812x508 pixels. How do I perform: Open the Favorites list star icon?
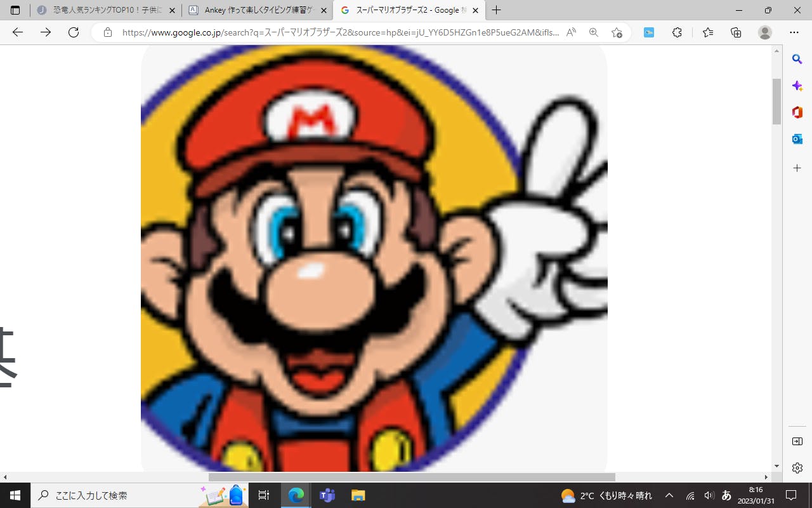(708, 32)
